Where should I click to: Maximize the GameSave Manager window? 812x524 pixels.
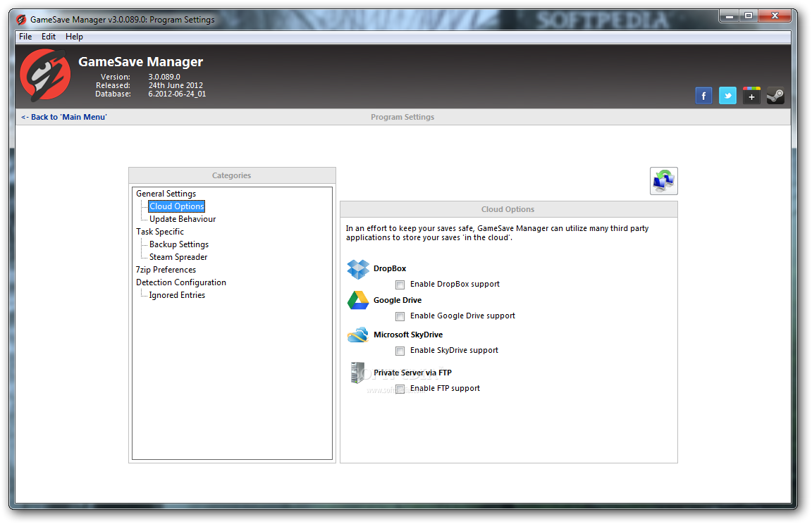point(749,16)
